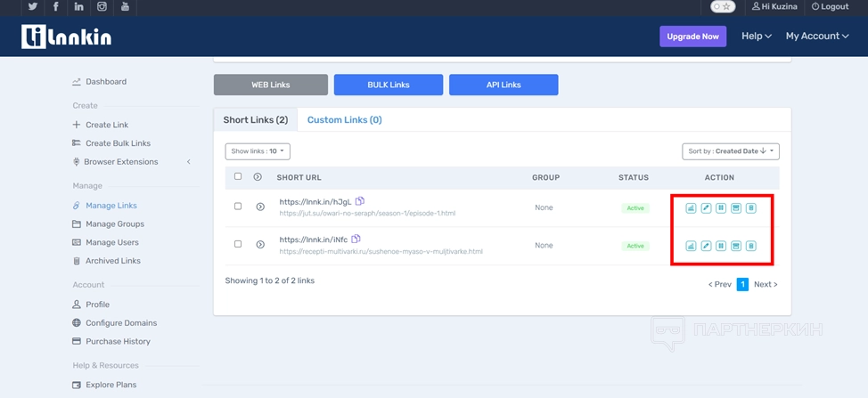Viewport: 868px width, 398px height.
Task: Expand details of the hJgL link row
Action: click(x=260, y=207)
